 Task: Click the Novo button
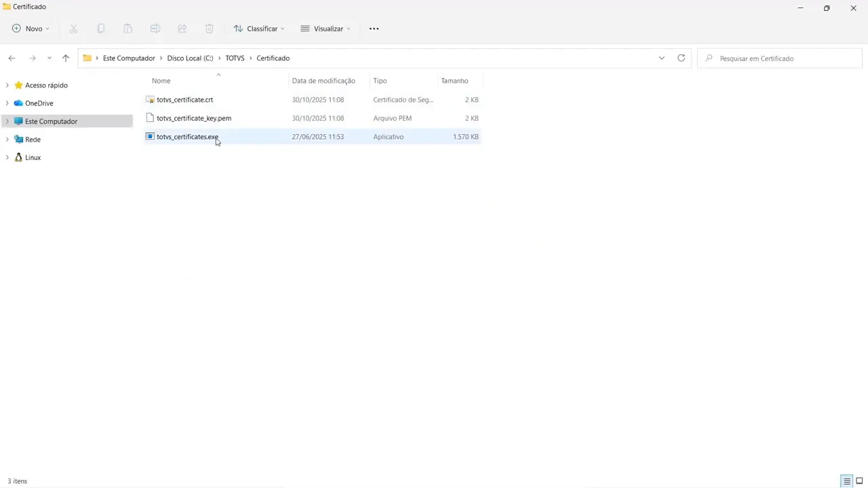[31, 28]
